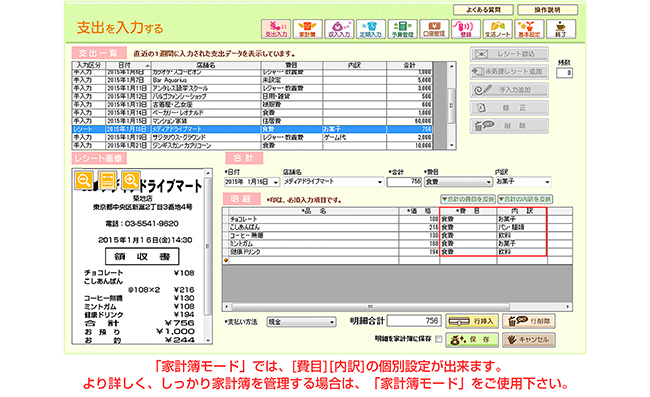This screenshot has height=397, width=650.
Task: Select the ミントガム detail row
Action: [397, 244]
